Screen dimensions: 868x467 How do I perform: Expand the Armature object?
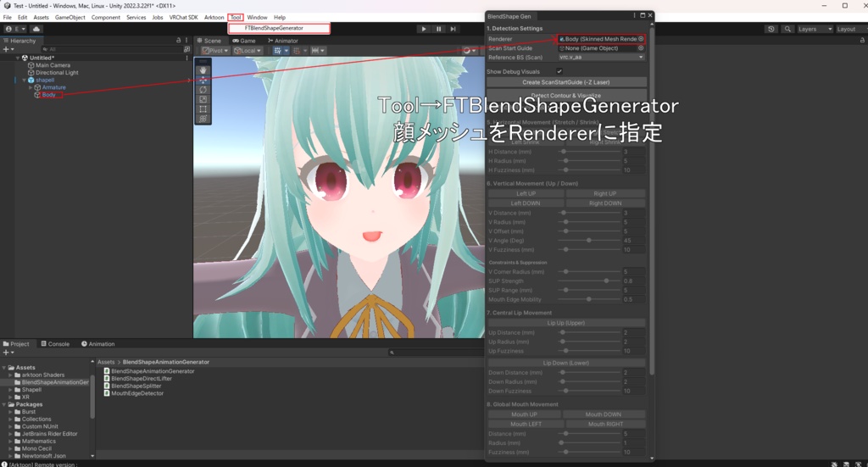tap(31, 87)
